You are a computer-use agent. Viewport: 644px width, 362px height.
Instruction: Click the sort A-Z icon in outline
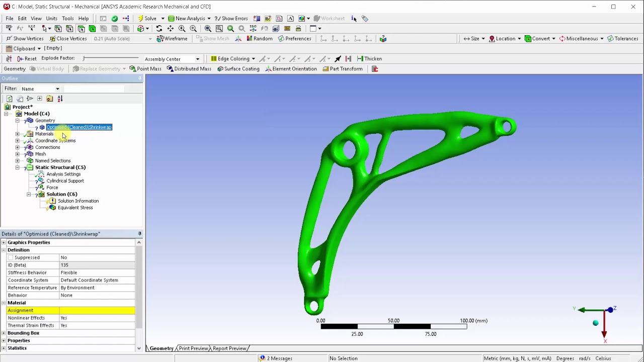coord(60,99)
